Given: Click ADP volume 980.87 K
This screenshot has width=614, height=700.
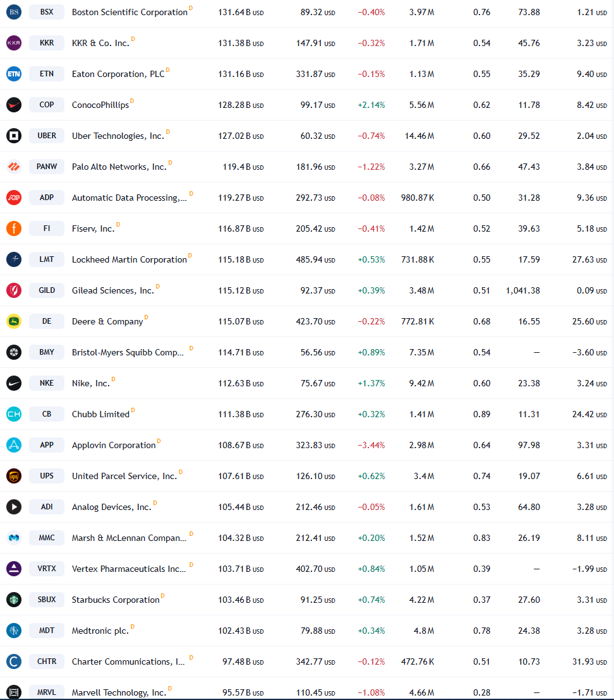Looking at the screenshot, I should click(418, 198).
